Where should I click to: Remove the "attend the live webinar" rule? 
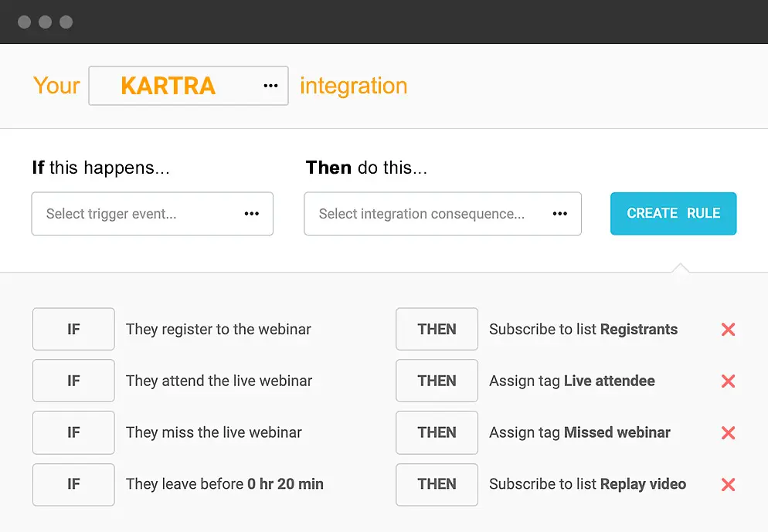[727, 381]
